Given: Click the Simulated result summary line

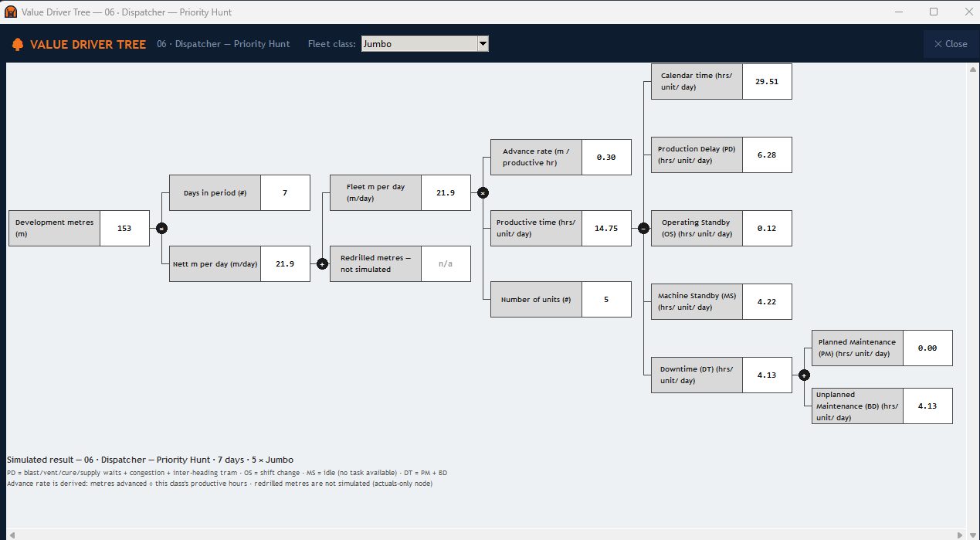Looking at the screenshot, I should [150, 460].
